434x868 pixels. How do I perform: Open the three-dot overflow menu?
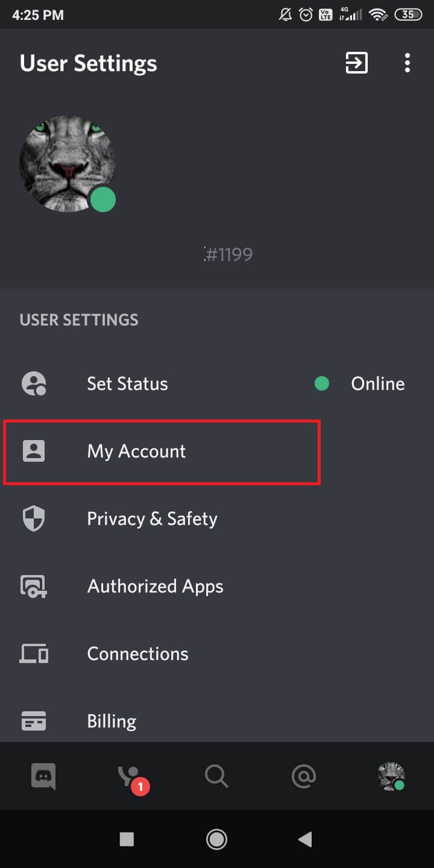tap(408, 63)
